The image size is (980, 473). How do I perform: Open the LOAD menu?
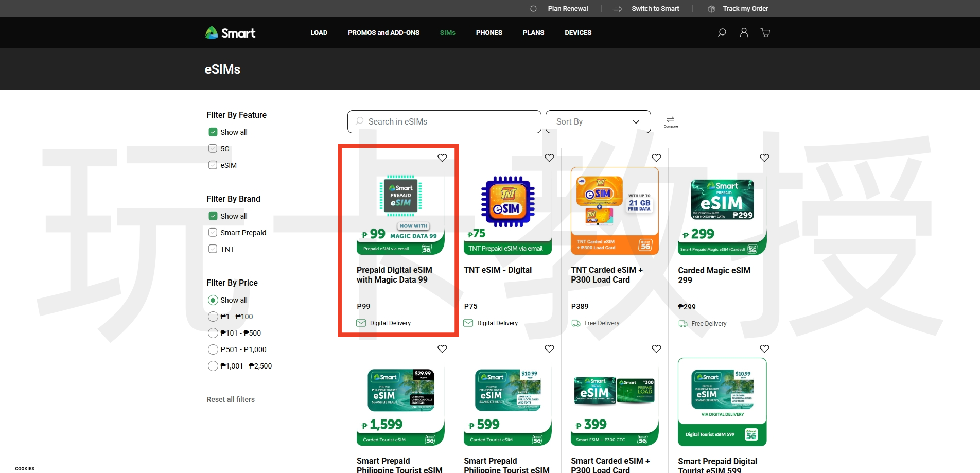319,32
